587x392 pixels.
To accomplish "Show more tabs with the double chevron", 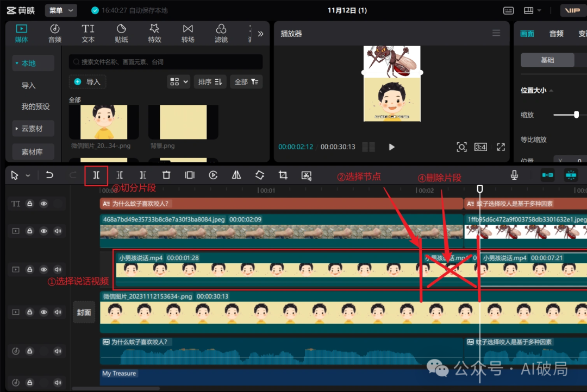I will coord(260,34).
